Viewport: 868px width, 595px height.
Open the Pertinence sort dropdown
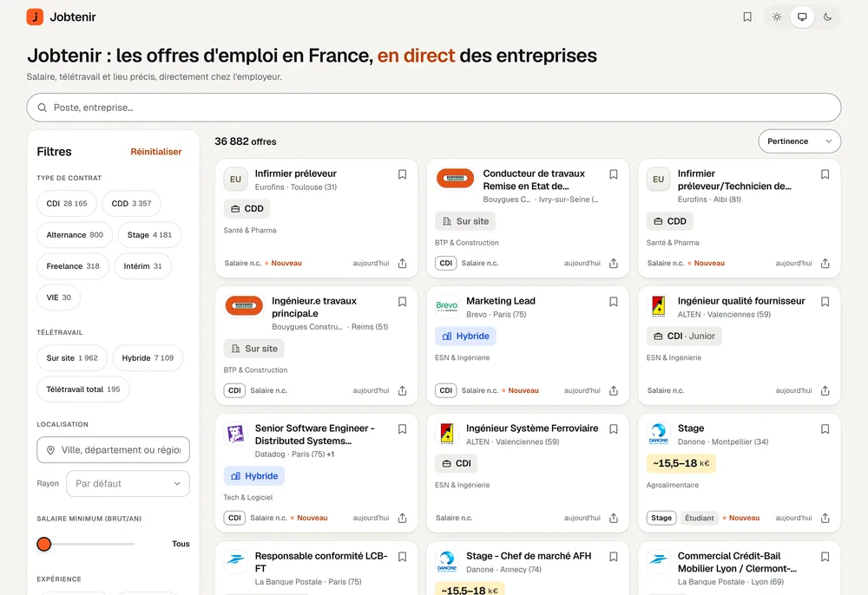[x=799, y=141]
